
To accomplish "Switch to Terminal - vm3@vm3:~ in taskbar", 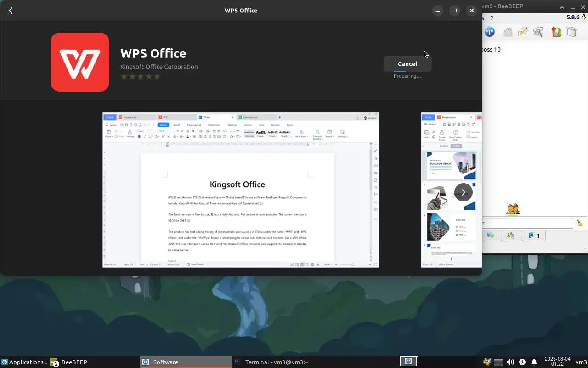I will (x=277, y=362).
